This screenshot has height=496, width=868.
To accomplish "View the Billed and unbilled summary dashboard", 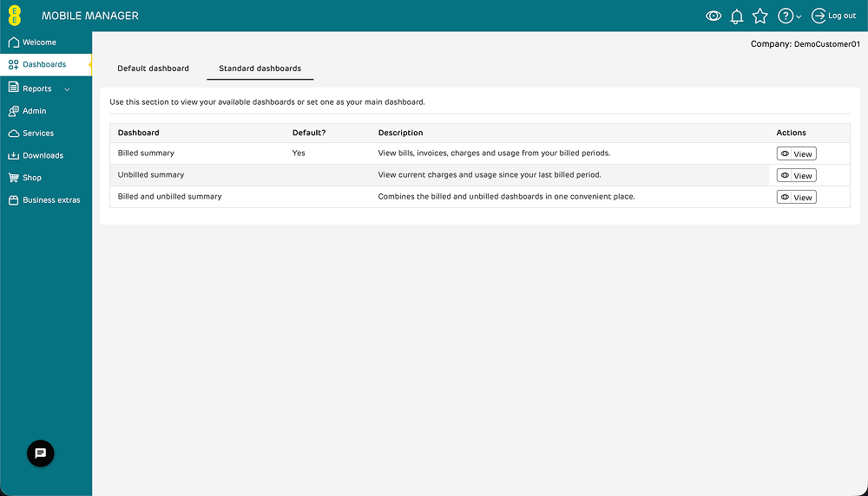I will [796, 198].
